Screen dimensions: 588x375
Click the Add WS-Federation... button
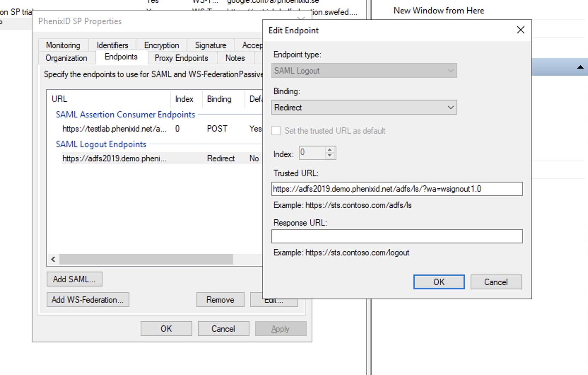coord(88,300)
